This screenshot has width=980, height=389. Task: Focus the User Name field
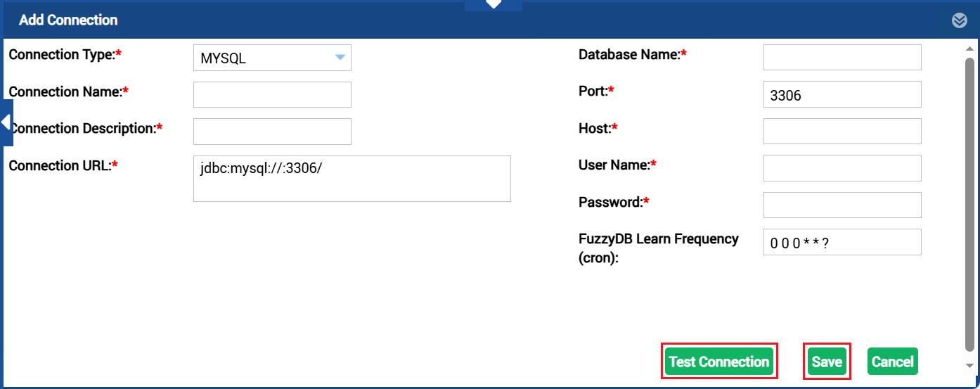coord(842,168)
